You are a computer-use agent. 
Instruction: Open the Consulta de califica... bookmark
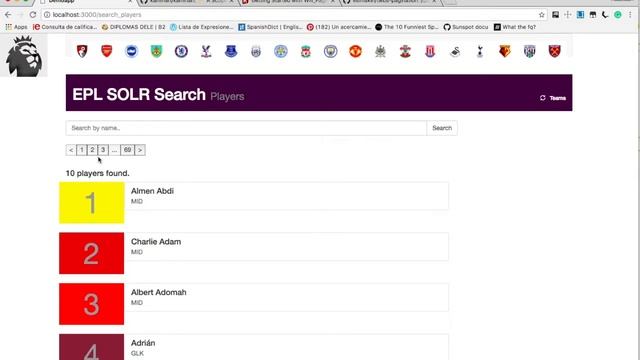click(65, 27)
